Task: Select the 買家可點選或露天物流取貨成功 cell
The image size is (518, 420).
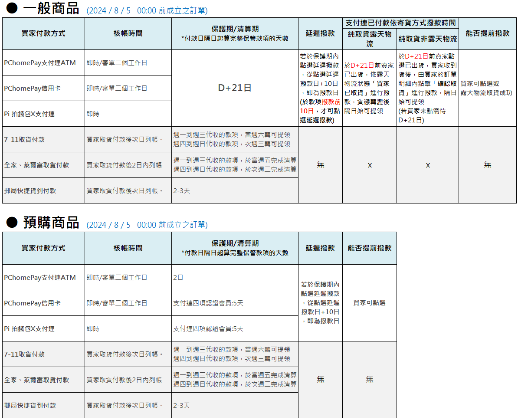Action: 486,88
